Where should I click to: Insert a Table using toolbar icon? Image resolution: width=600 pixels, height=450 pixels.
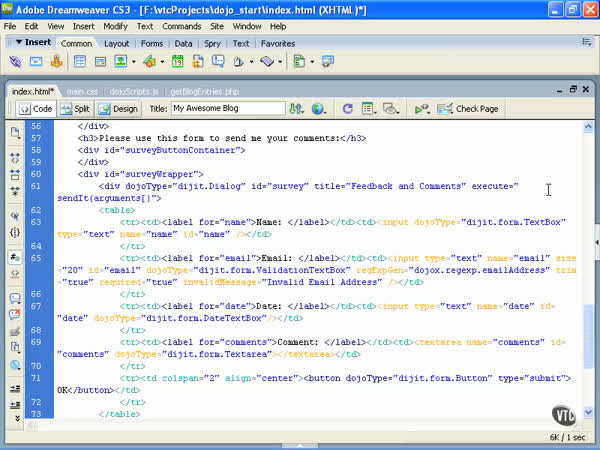(x=81, y=62)
